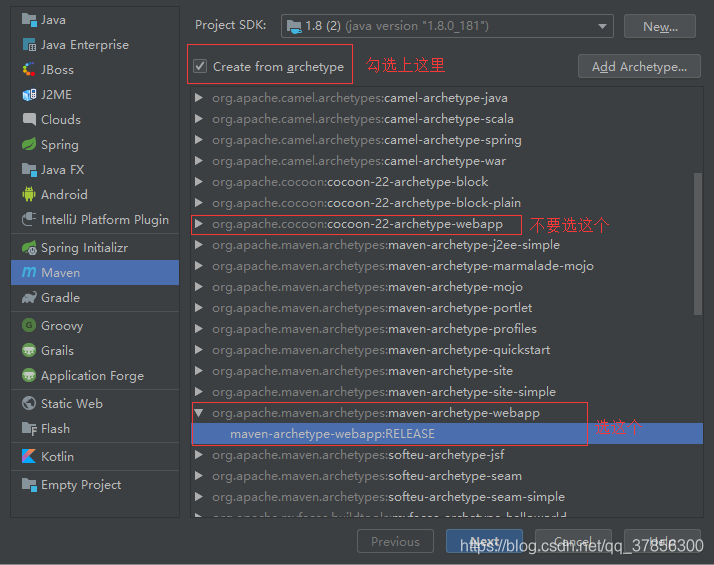Screen dimensions: 714x565
Task: Select Java in the project type list
Action: [95, 20]
